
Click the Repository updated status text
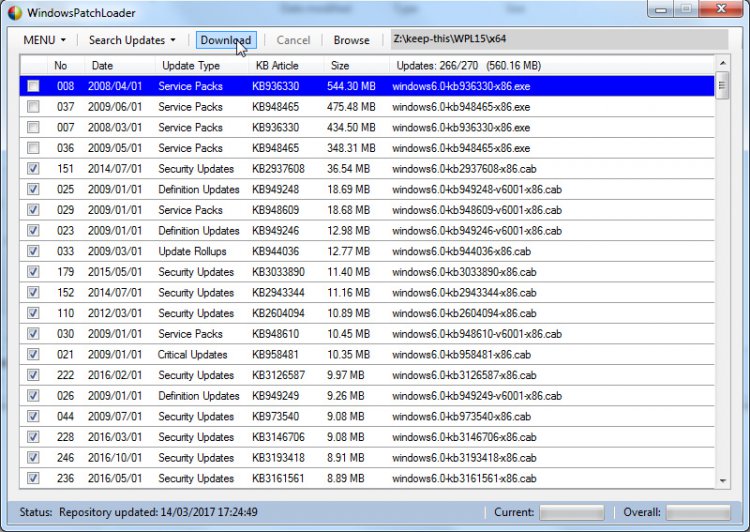pyautogui.click(x=158, y=512)
